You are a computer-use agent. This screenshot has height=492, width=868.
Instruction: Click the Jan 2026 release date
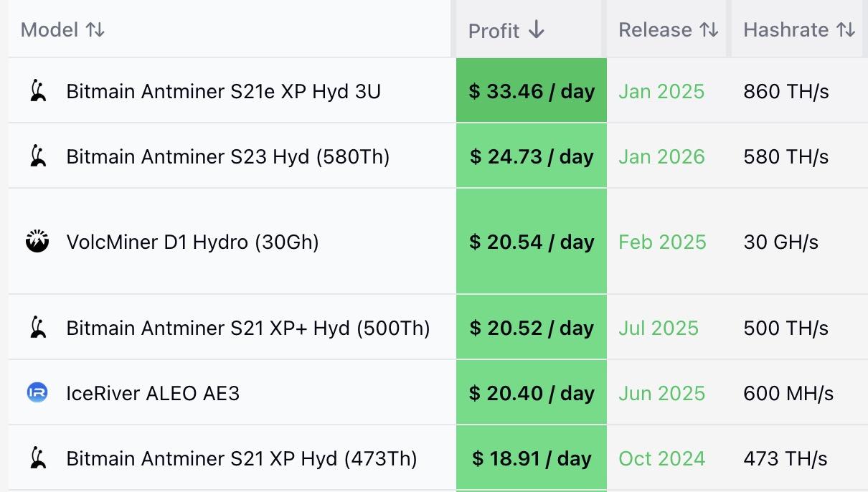pos(661,157)
